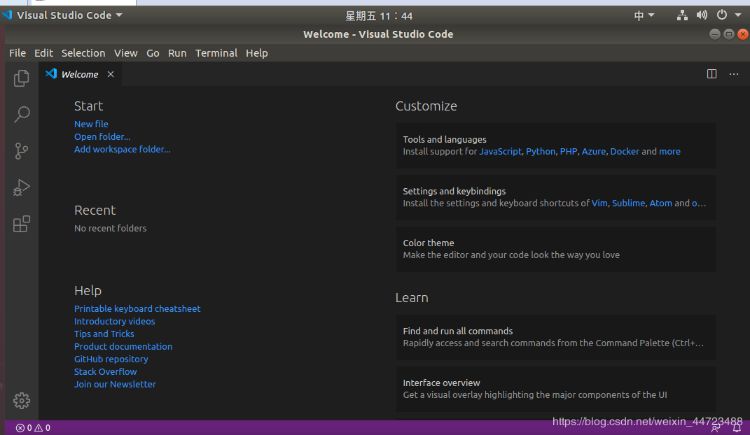
Task: Open the system menu arrow beside power
Action: pos(738,15)
